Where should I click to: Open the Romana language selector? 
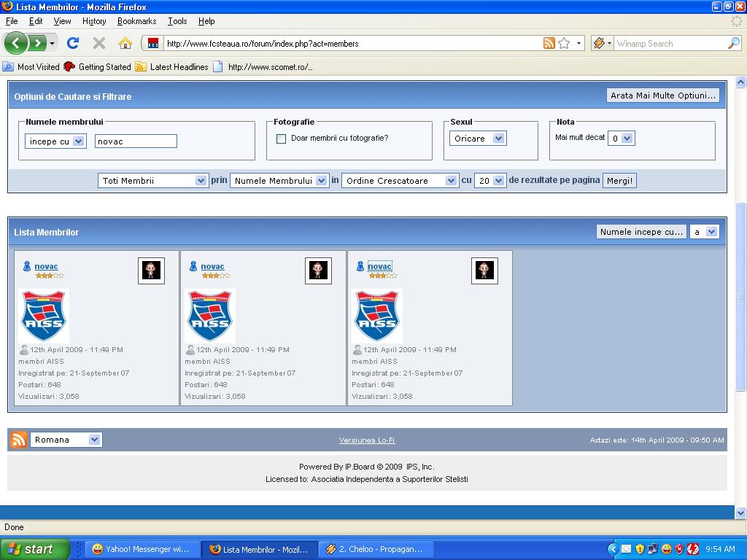(x=66, y=440)
